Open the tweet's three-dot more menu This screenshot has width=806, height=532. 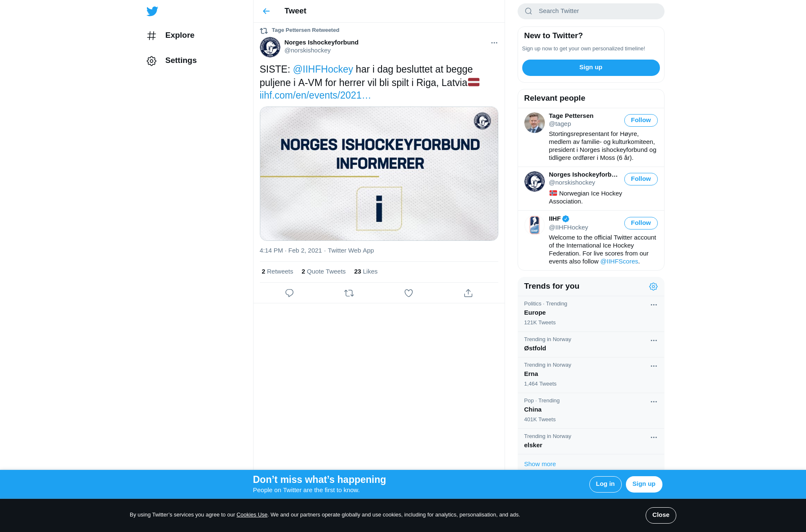coord(494,43)
